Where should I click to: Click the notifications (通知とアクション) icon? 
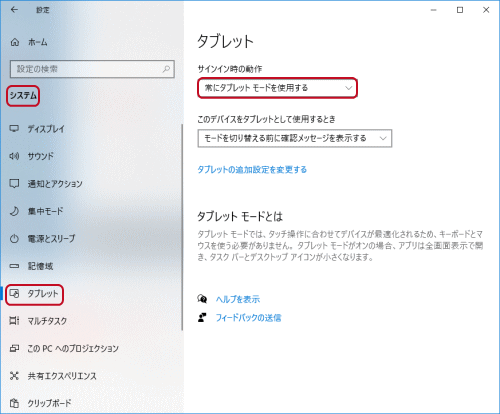click(x=14, y=183)
